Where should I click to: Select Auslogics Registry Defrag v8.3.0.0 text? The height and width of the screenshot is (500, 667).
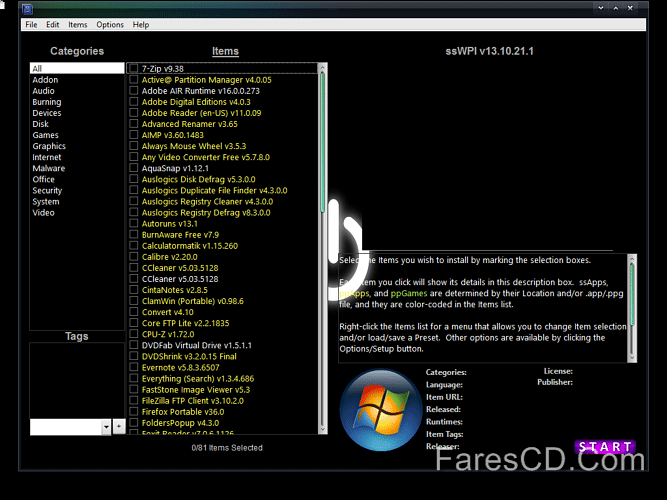(206, 212)
